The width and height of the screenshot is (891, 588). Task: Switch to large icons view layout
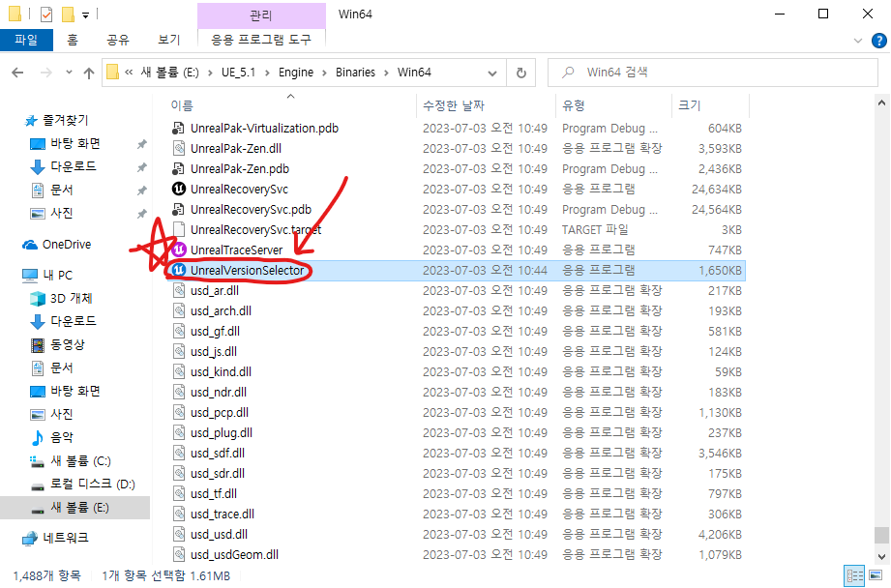pos(876,575)
